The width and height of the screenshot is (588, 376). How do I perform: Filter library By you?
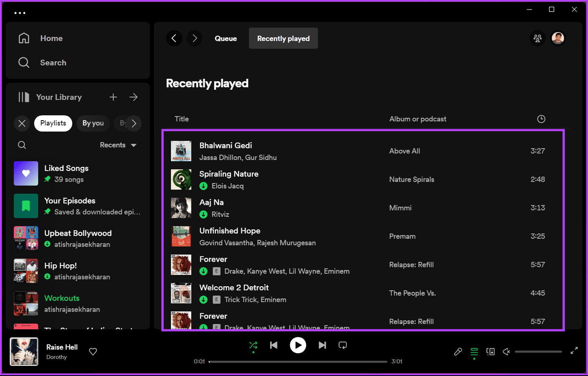pyautogui.click(x=93, y=123)
